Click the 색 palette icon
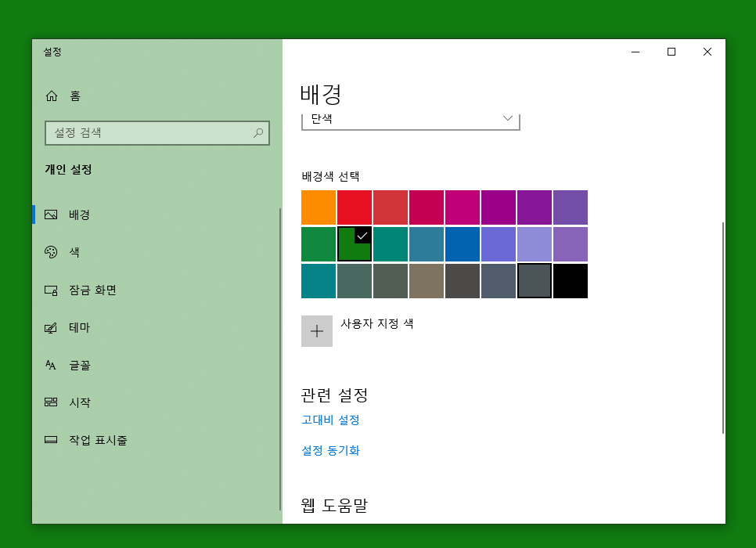The width and height of the screenshot is (756, 548). tap(51, 252)
